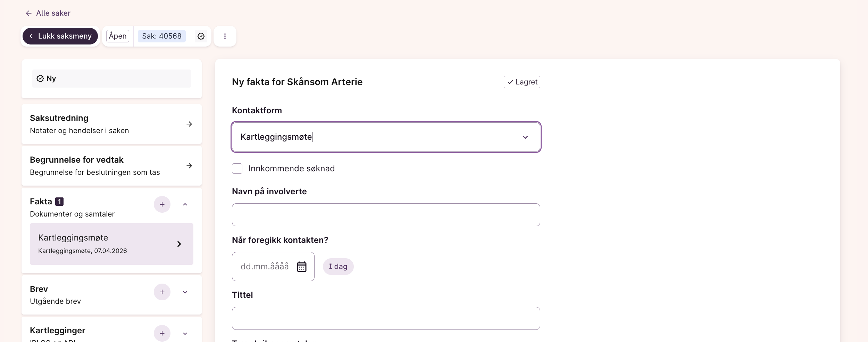868x342 pixels.
Task: Open the three-dot more options menu
Action: [225, 36]
